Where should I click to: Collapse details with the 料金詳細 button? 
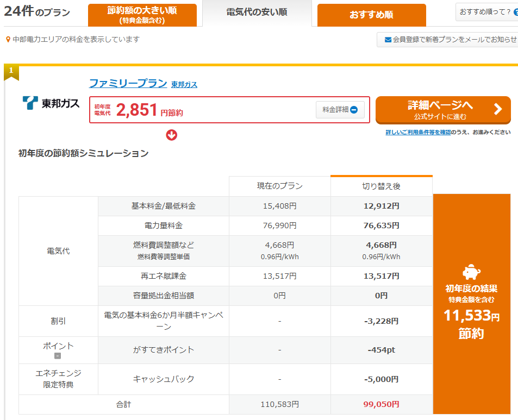click(340, 110)
